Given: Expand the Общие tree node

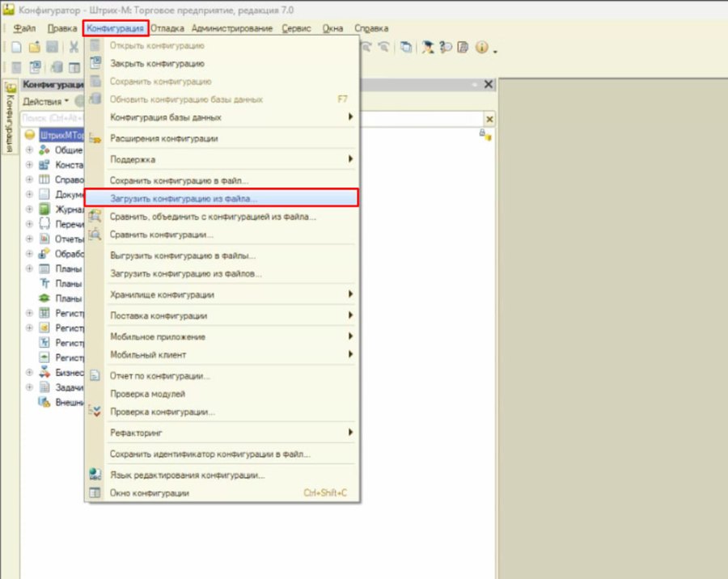Looking at the screenshot, I should 29,150.
